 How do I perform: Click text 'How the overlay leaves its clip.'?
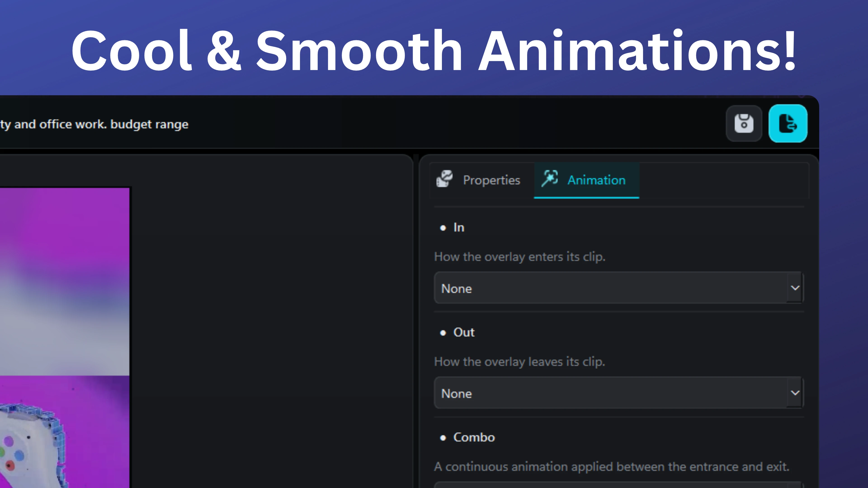pyautogui.click(x=520, y=362)
